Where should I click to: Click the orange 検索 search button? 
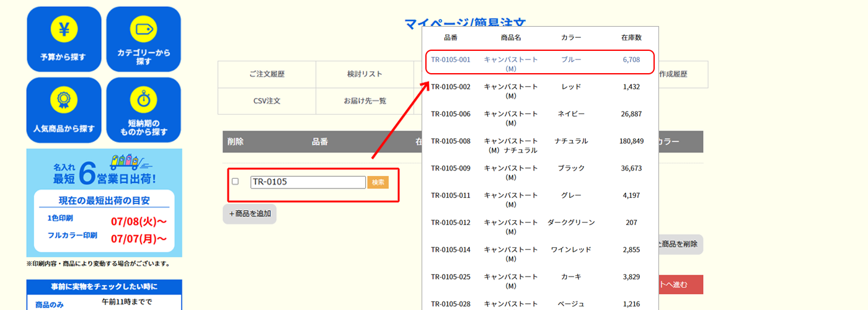point(378,182)
